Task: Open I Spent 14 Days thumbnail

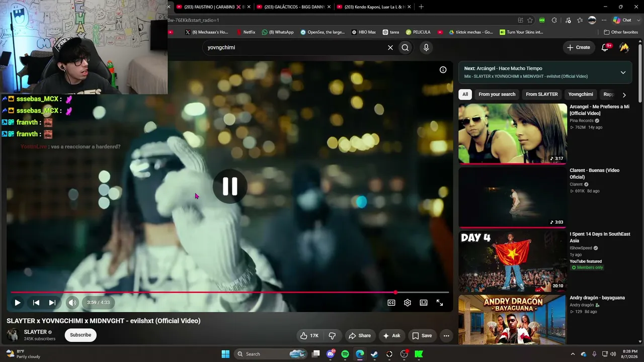Action: (x=513, y=261)
